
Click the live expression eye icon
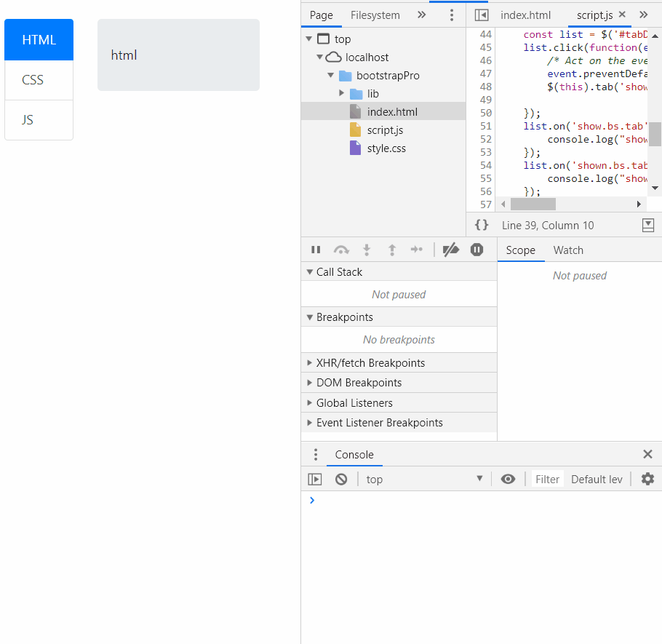tap(508, 479)
